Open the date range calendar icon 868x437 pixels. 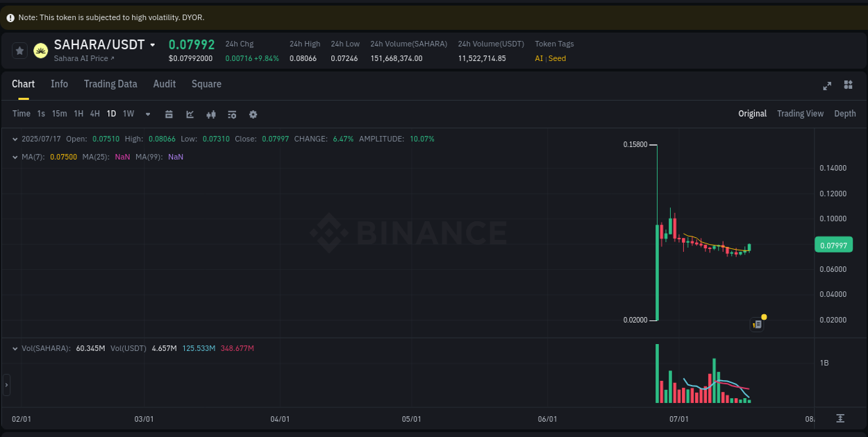tap(169, 114)
